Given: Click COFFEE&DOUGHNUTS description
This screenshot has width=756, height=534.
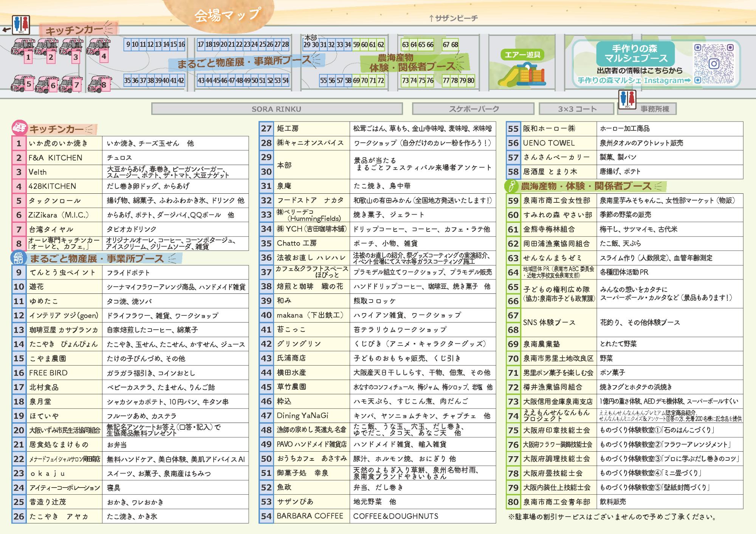Looking at the screenshot, I should 396,516.
